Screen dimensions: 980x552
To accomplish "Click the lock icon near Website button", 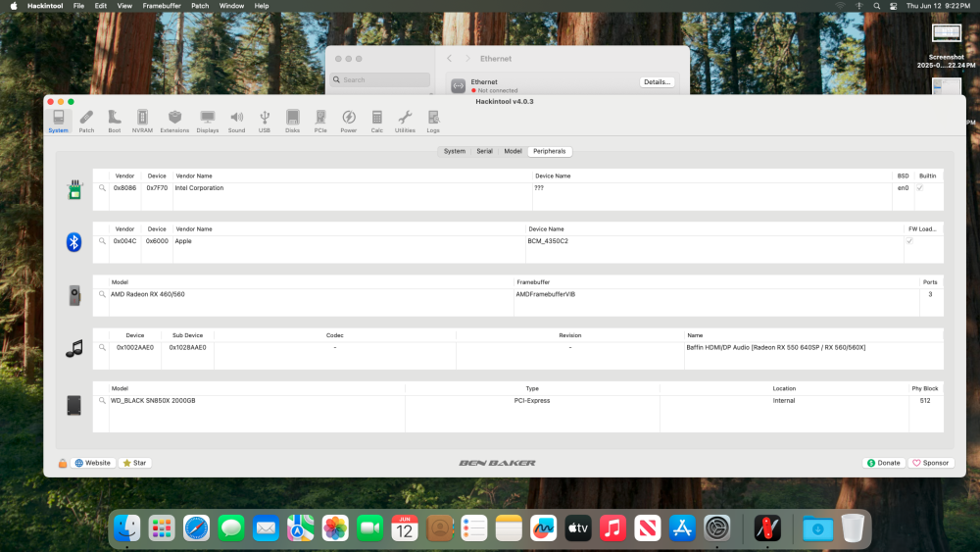I will (63, 463).
